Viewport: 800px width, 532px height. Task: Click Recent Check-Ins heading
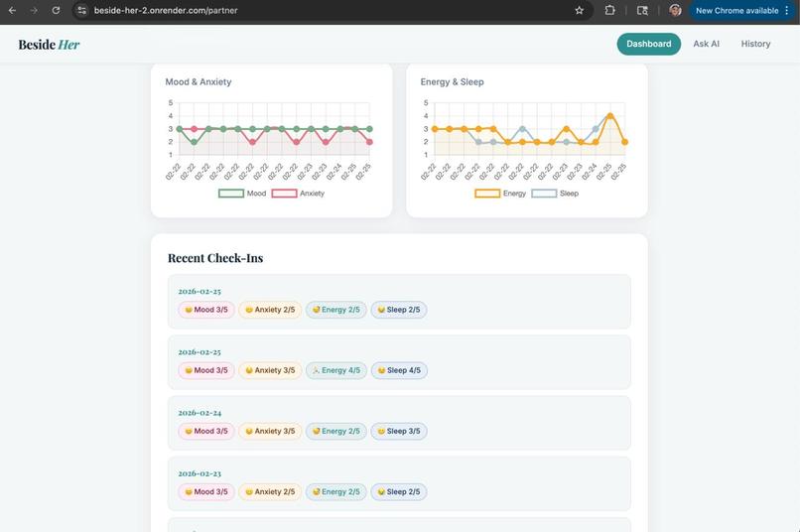(x=215, y=258)
